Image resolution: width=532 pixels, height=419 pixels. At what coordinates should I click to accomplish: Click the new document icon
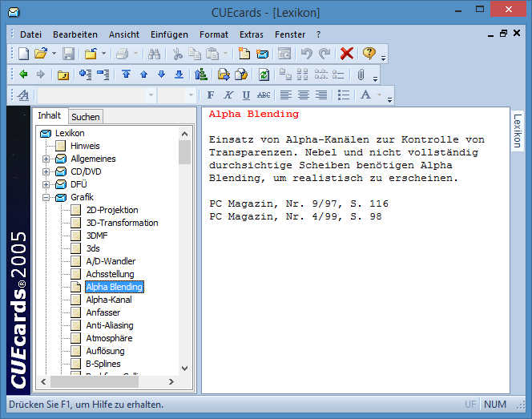[x=24, y=54]
